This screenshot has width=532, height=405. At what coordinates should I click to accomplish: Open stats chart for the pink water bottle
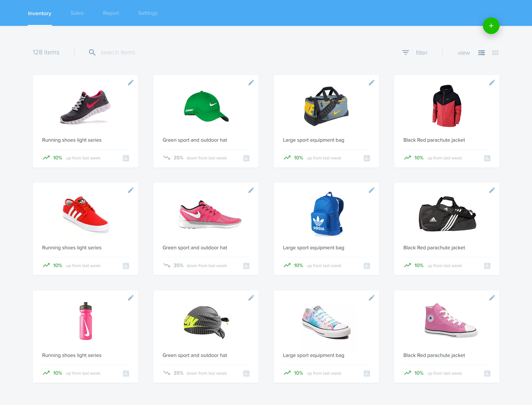(x=126, y=373)
